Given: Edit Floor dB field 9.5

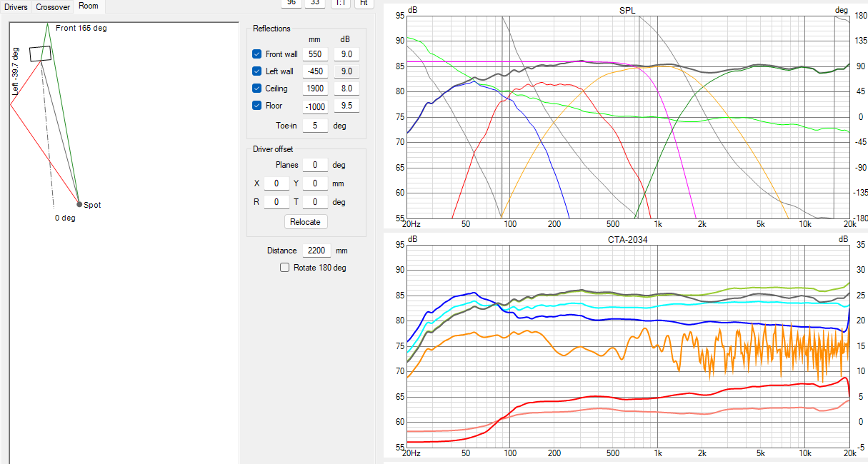Looking at the screenshot, I should [x=346, y=106].
